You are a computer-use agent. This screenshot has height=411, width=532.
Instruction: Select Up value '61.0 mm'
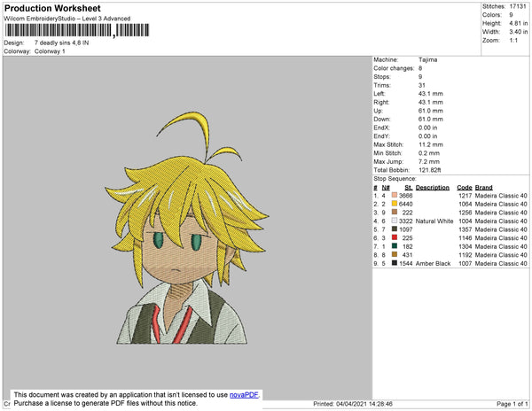pos(431,111)
